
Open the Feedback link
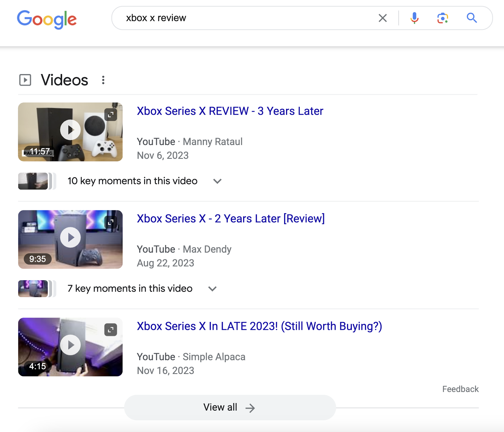tap(460, 389)
